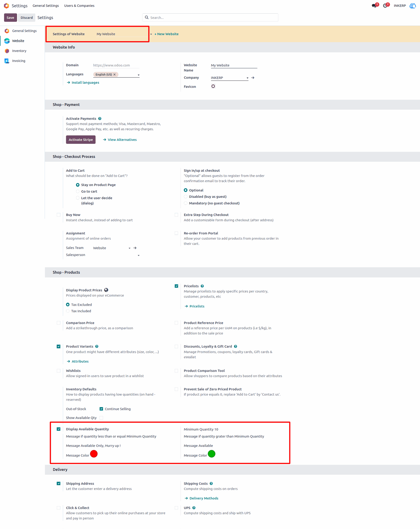
Task: Focus the Search input field
Action: (210, 17)
